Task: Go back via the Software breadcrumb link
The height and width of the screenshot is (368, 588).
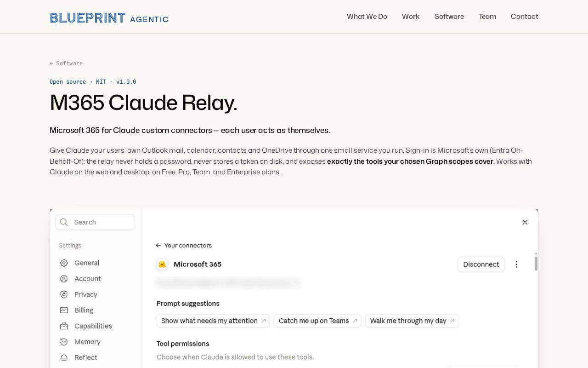Action: [66, 63]
